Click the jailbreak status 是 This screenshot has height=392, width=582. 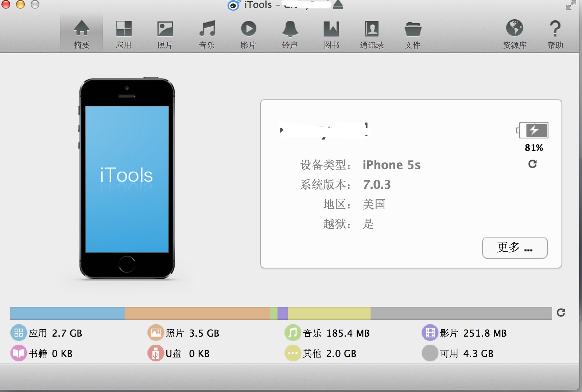(x=368, y=224)
